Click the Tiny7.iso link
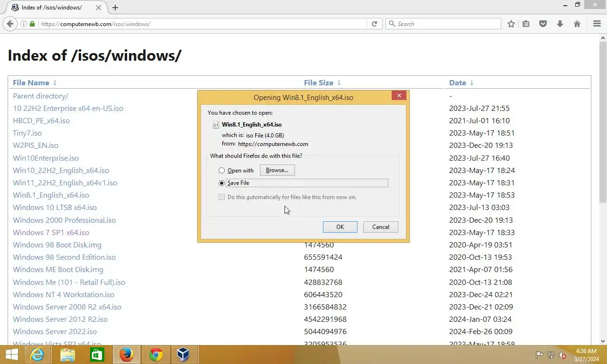The height and width of the screenshot is (364, 607). pos(27,133)
